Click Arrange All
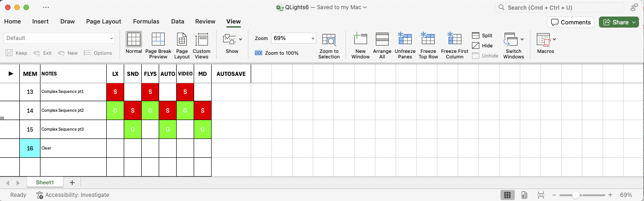 tap(382, 45)
